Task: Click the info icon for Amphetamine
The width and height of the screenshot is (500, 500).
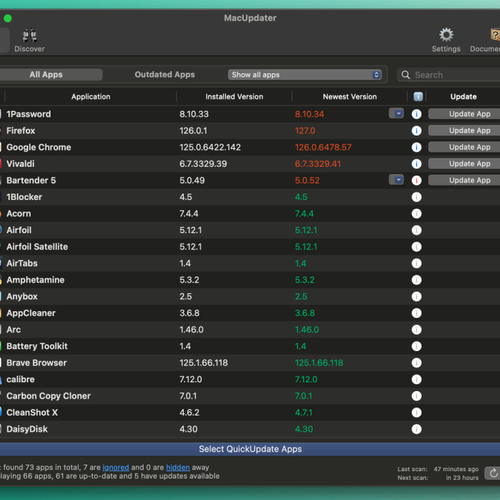Action: [416, 280]
